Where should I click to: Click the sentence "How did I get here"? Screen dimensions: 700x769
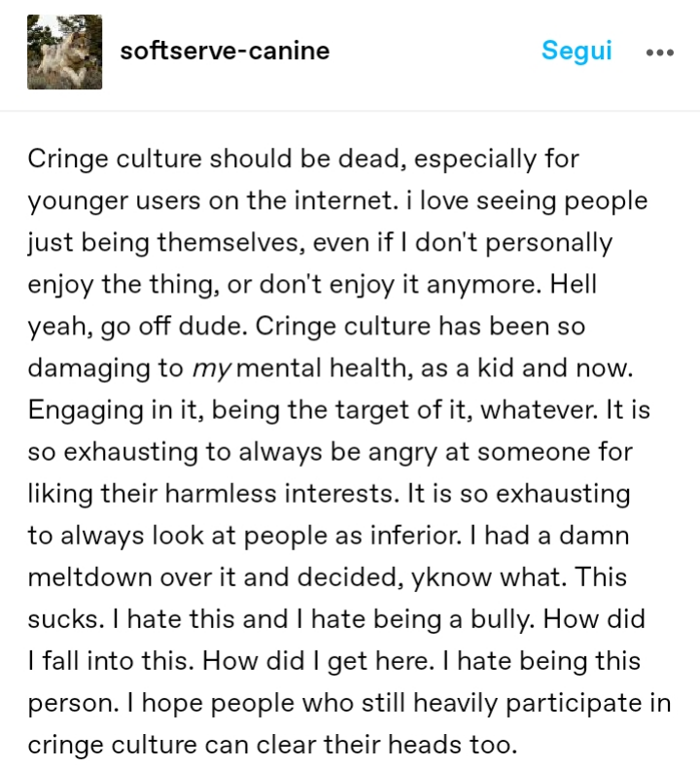coord(318,661)
